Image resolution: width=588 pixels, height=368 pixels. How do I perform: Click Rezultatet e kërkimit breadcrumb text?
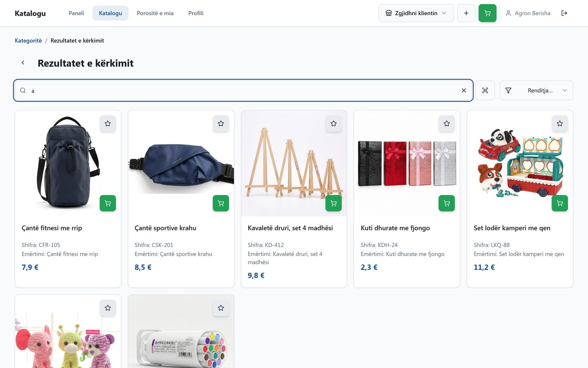(77, 40)
